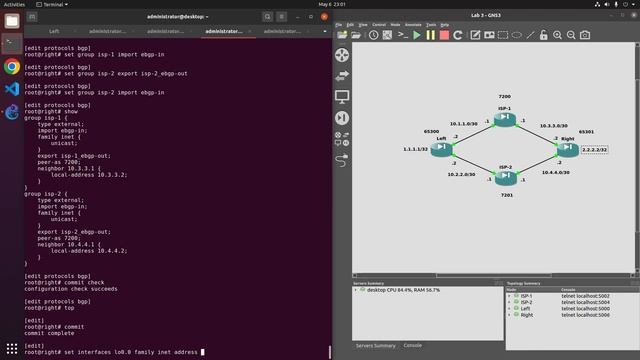640x360 pixels.
Task: Select the Add a link cable tool
Action: 342,160
